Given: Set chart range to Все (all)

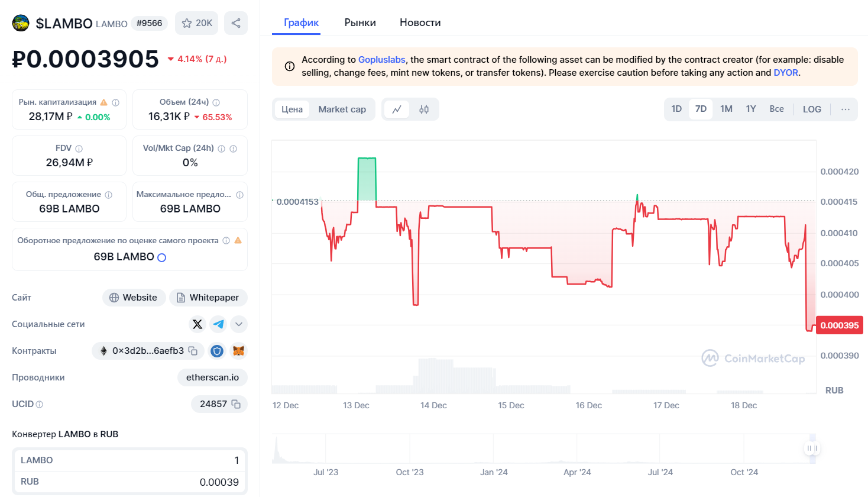Looking at the screenshot, I should click(x=776, y=109).
